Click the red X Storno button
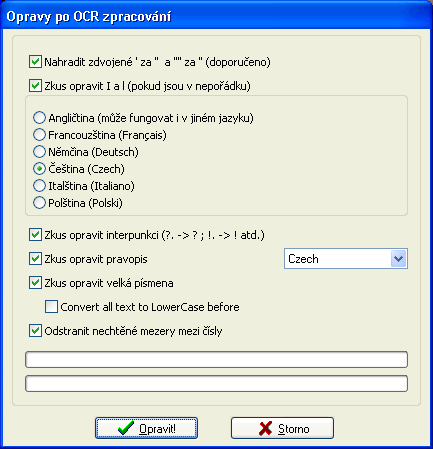The width and height of the screenshot is (433, 449). [282, 428]
